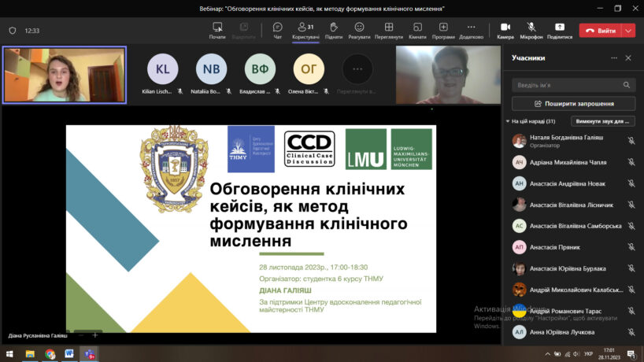Collapse the 'На цій нараді (31)' list
Screen dimensions: 644x362
(x=508, y=121)
